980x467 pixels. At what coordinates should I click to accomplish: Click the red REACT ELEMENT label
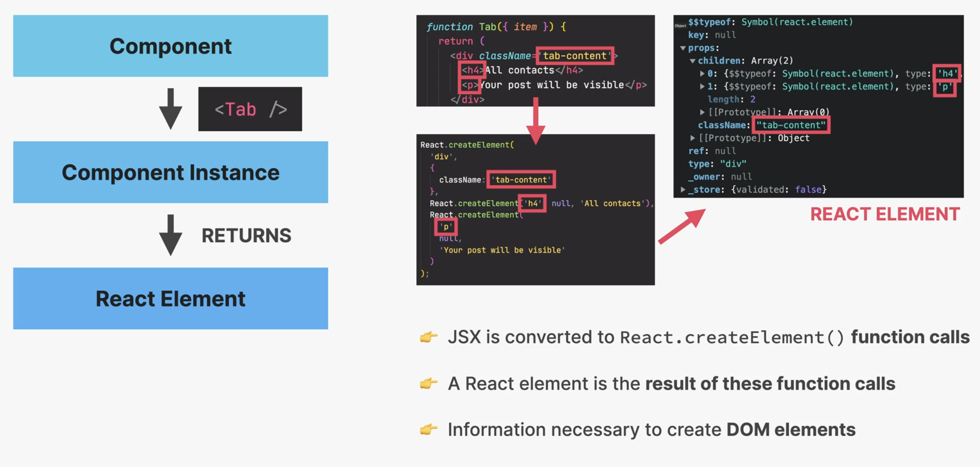click(x=885, y=214)
